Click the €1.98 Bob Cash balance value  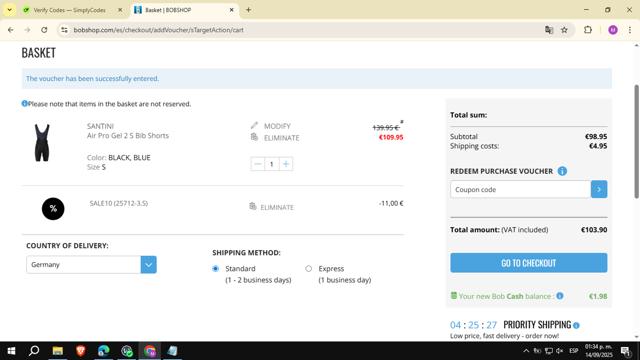(598, 296)
